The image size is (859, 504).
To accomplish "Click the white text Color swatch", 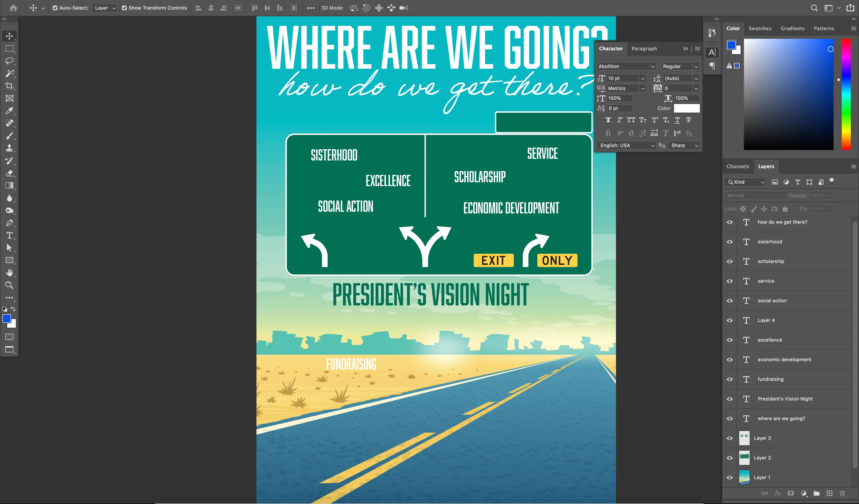I will pos(686,108).
